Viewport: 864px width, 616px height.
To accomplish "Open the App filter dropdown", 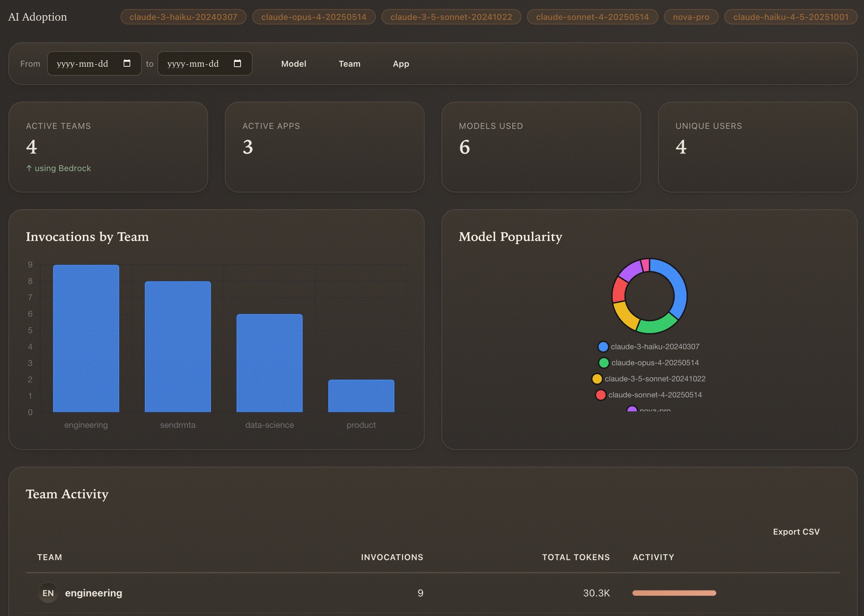I will click(401, 64).
